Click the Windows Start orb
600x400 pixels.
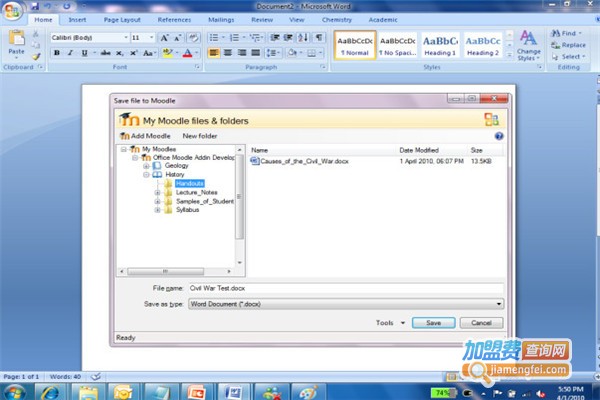(18, 390)
